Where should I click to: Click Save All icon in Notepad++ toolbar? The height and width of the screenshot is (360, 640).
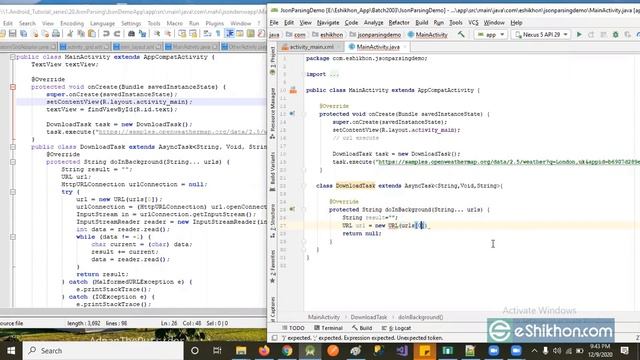pos(23,33)
